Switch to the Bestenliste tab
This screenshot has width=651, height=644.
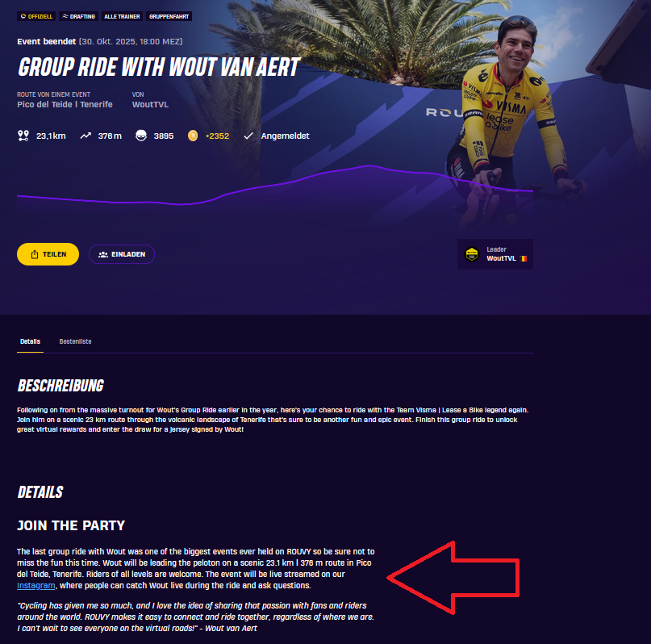pos(75,341)
